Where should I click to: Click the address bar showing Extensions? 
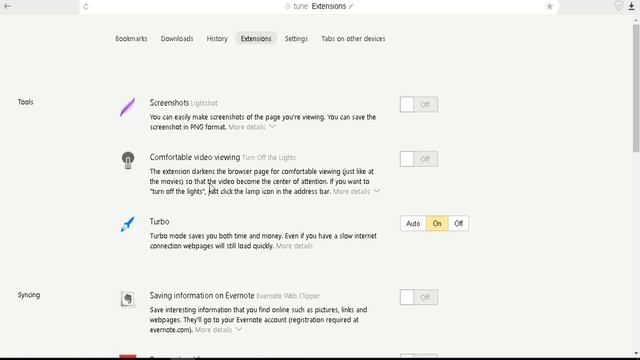(x=318, y=7)
